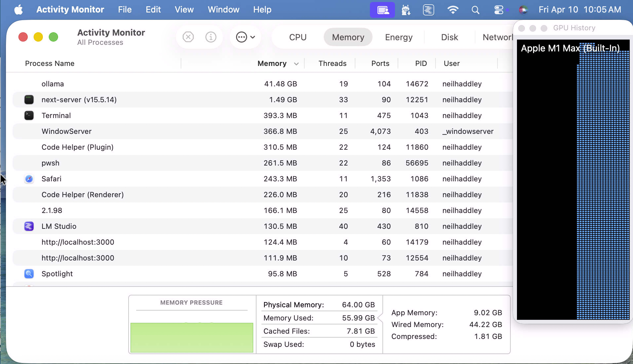Open the Window menu

coord(223,10)
